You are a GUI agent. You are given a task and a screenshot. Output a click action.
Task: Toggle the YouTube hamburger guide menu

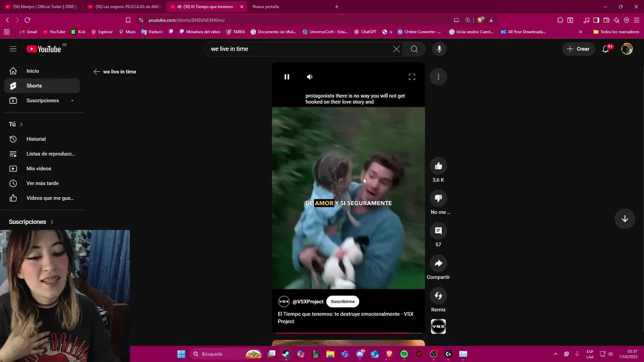tap(13, 49)
